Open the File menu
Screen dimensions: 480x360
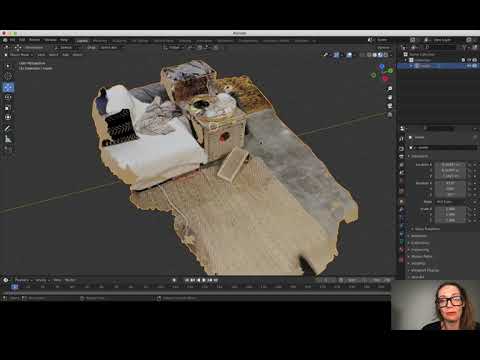(x=12, y=40)
